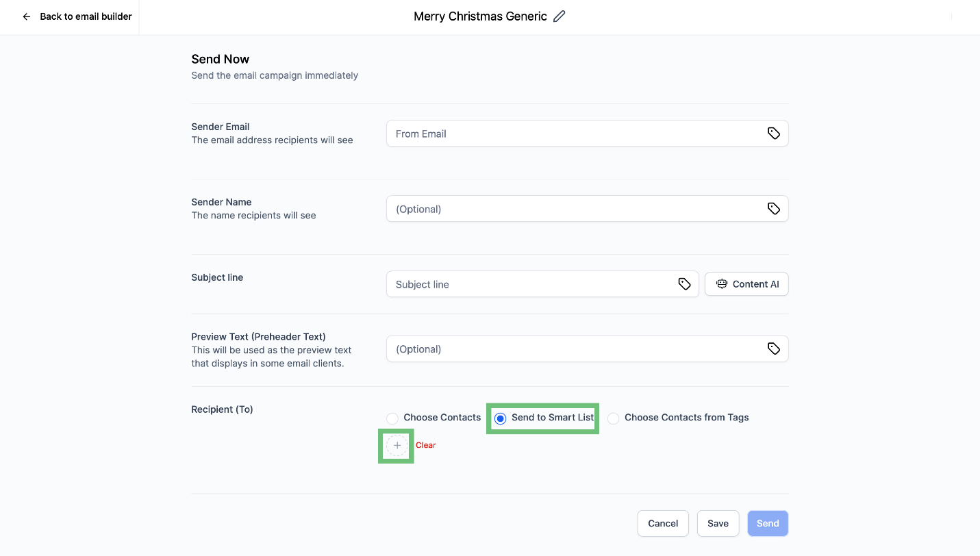Click the Merry Christmas Generic title
980x556 pixels.
pos(481,16)
